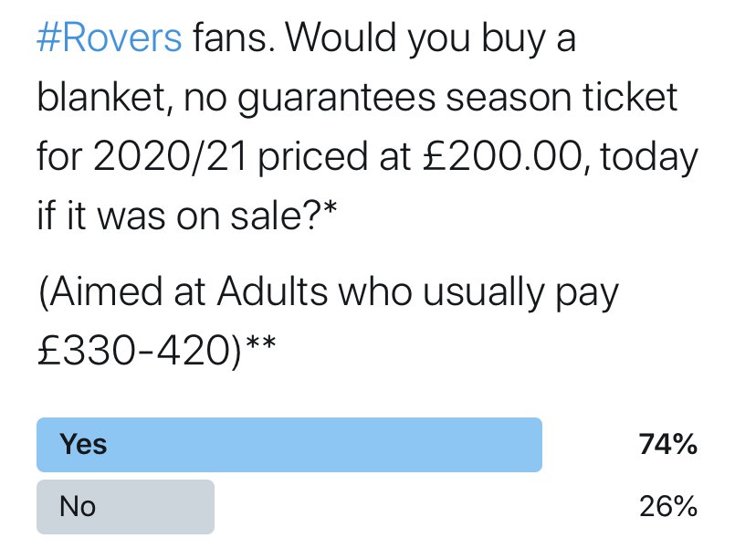Image resolution: width=756 pixels, height=549 pixels.
Task: Open the #Rovers hashtag link
Action: pos(110,38)
